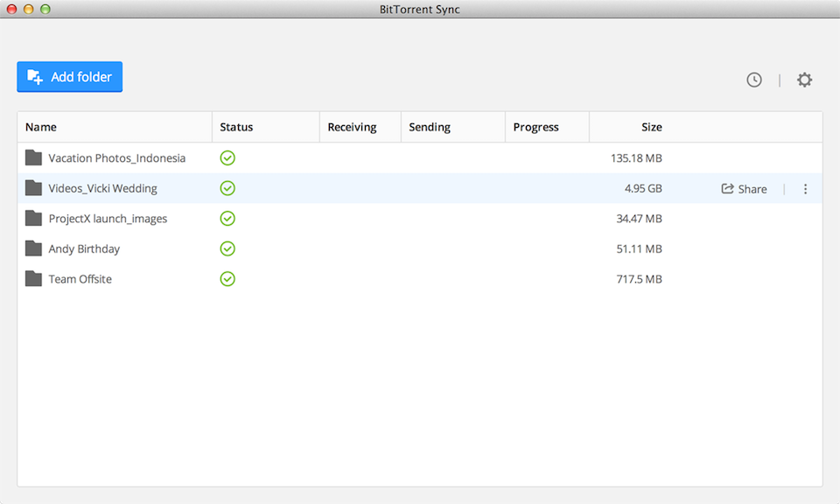Open more options for Videos_Vicki Wedding
Image resolution: width=840 pixels, height=504 pixels.
(x=805, y=188)
